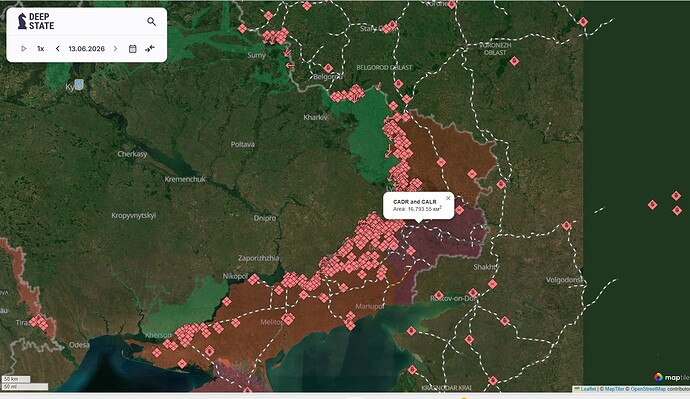Click the Cherkasy city label
This screenshot has width=690, height=399.
pyautogui.click(x=132, y=154)
